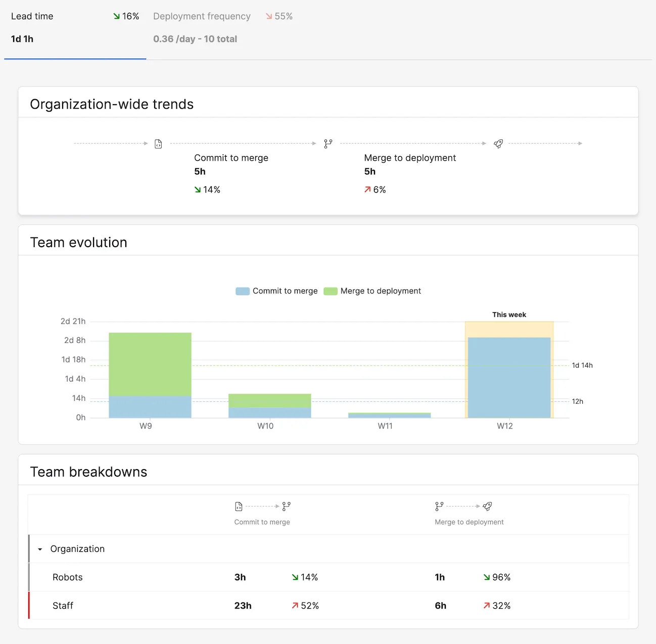Click the branch icon above Merge to deployment column

(439, 507)
